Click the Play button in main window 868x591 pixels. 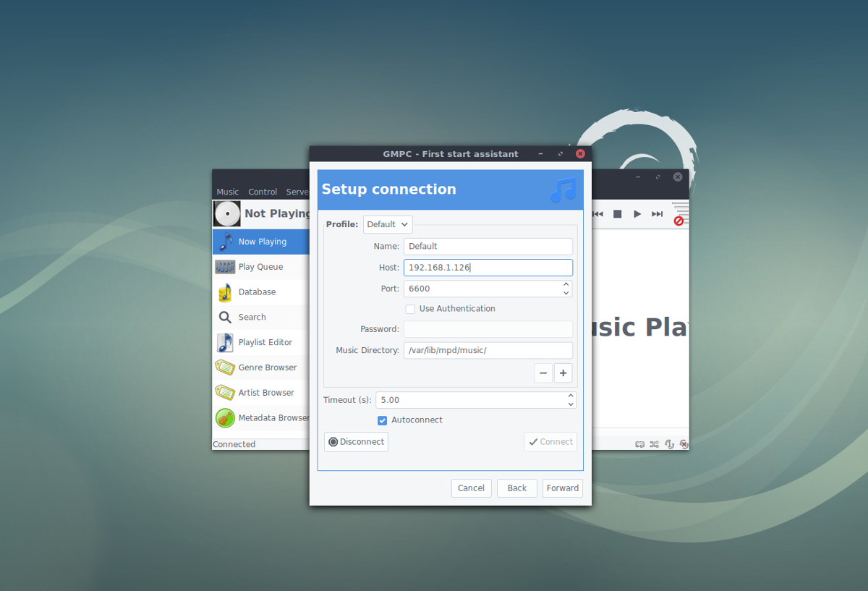pyautogui.click(x=637, y=214)
